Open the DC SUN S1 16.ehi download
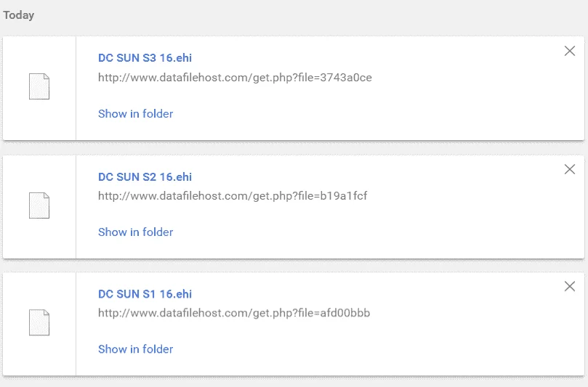 click(145, 294)
